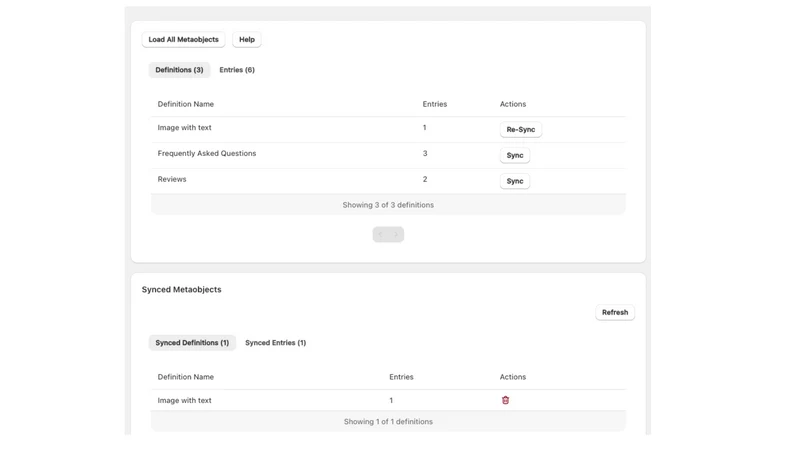This screenshot has height=450, width=800.
Task: Switch to Definitions (3) tab
Action: coord(179,70)
